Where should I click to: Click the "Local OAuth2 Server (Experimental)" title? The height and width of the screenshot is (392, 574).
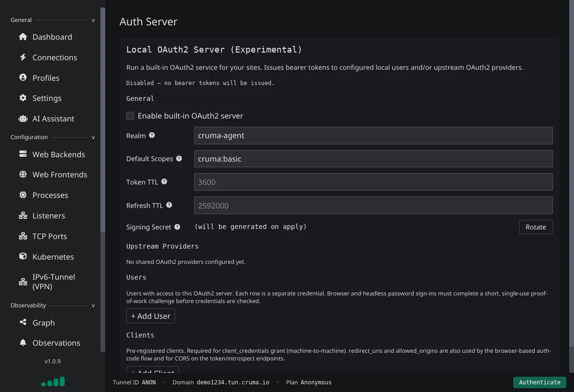click(214, 50)
